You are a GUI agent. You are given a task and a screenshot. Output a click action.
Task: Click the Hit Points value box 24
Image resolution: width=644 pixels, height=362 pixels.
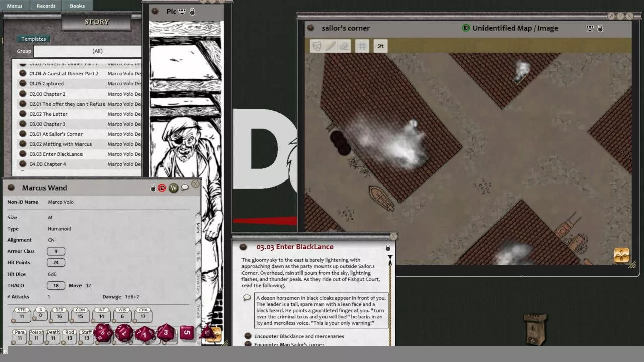click(x=56, y=262)
